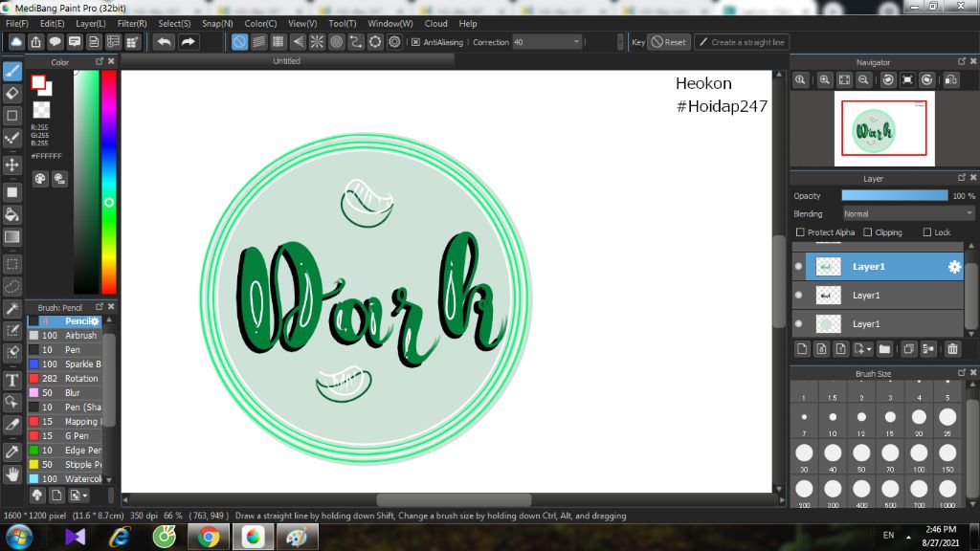Click the Windows Start button
This screenshot has width=980, height=551.
(x=19, y=537)
